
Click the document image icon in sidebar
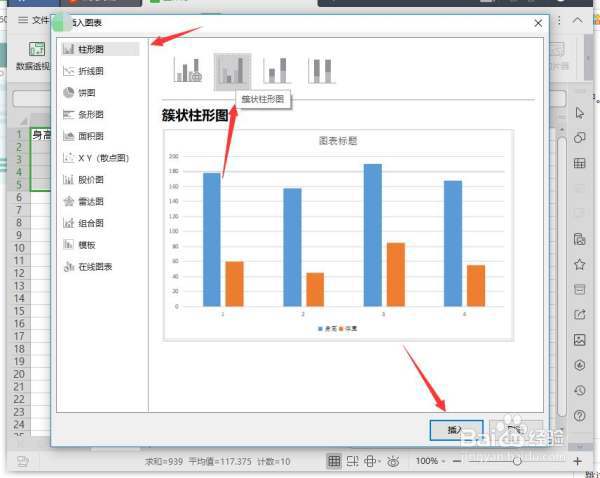pos(579,239)
